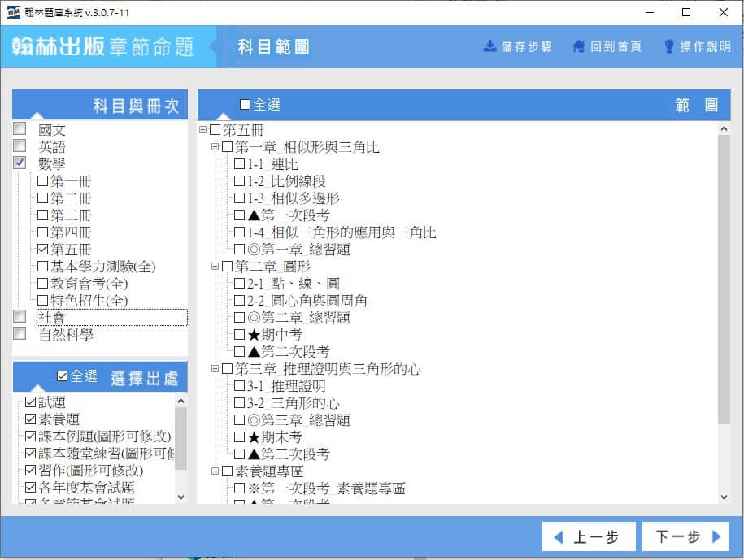744x560 pixels.
Task: Check ★期中考 item
Action: point(240,335)
